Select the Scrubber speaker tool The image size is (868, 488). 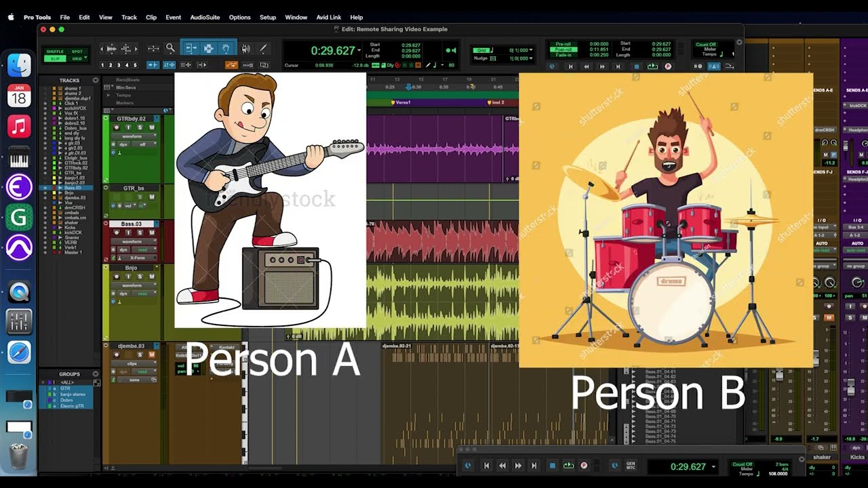coord(245,49)
